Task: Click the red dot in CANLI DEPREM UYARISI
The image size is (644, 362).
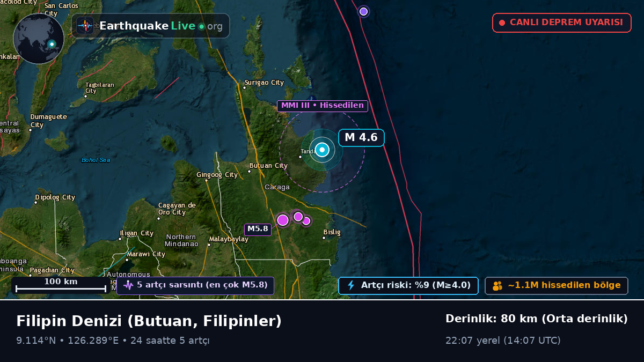Action: point(502,23)
